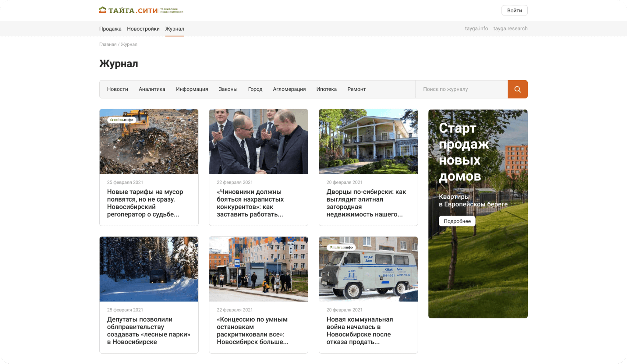Go to the Новостройки section
The image size is (627, 364).
(x=143, y=29)
